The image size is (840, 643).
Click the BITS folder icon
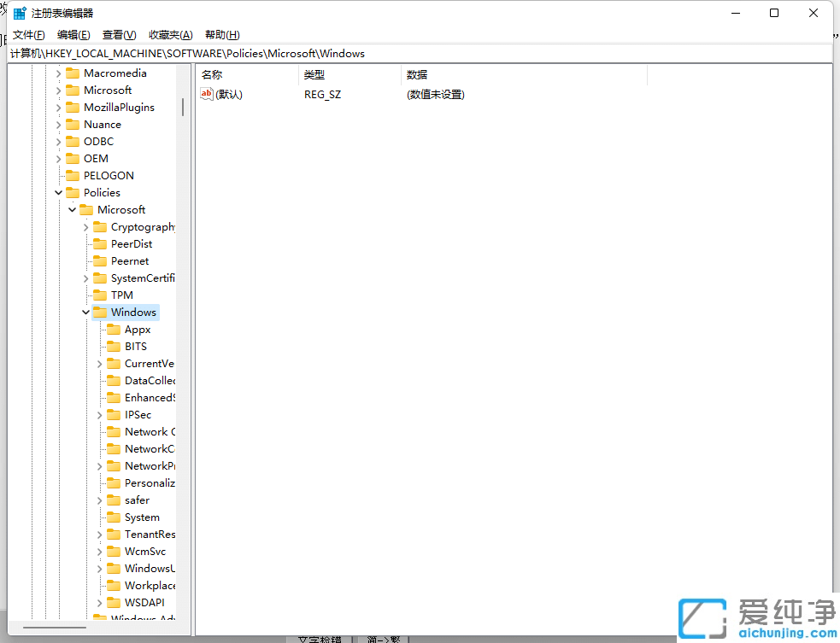pyautogui.click(x=112, y=346)
